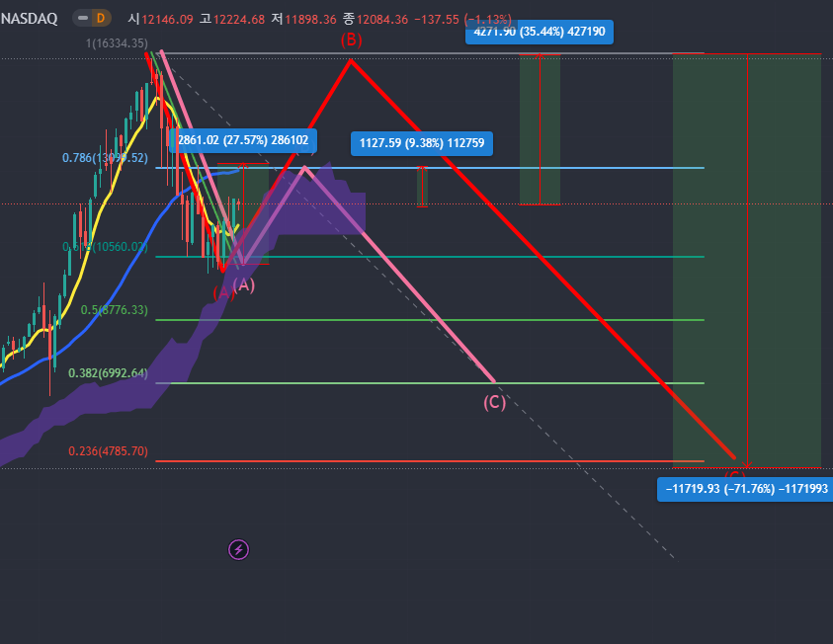Select the 4271.90 (35.44%) measurement label
This screenshot has height=644, width=833.
(540, 32)
